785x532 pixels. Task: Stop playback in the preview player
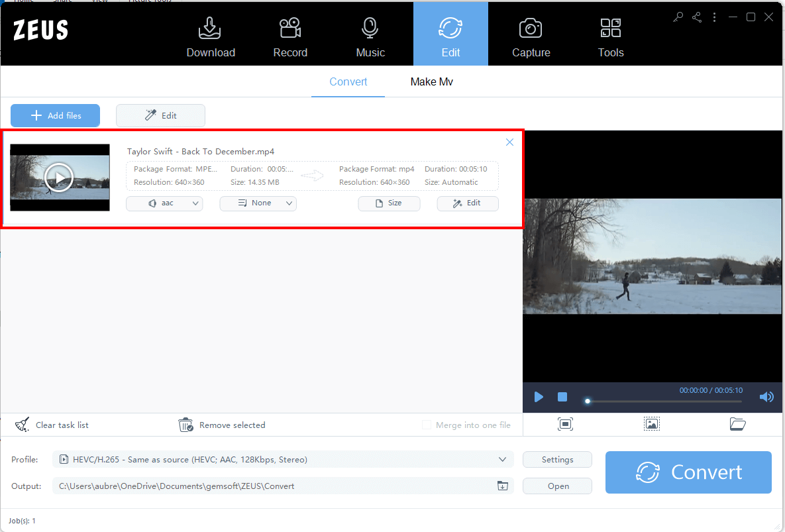click(x=562, y=397)
